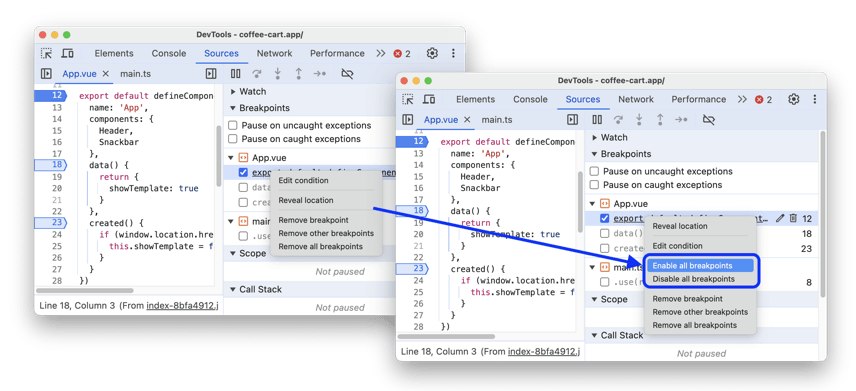Choose Enable all breakpoints in context menu
This screenshot has height=391, width=856.
coord(700,266)
